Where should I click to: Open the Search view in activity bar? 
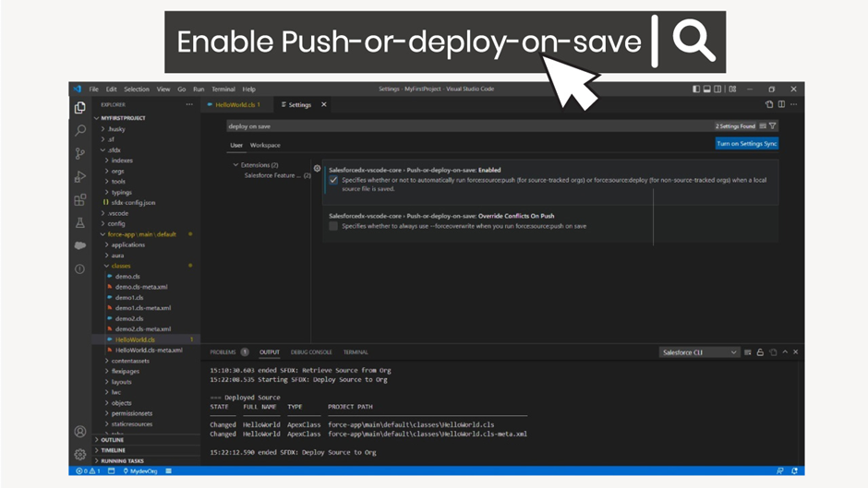pos(80,131)
